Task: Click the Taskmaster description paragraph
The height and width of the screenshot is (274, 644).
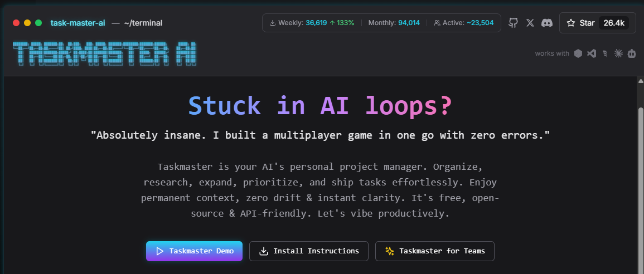Action: click(x=321, y=190)
